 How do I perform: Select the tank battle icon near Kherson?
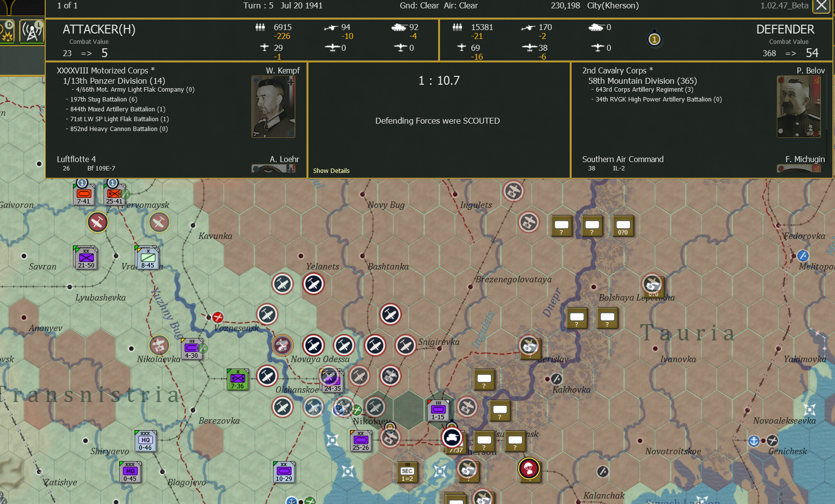coord(452,438)
